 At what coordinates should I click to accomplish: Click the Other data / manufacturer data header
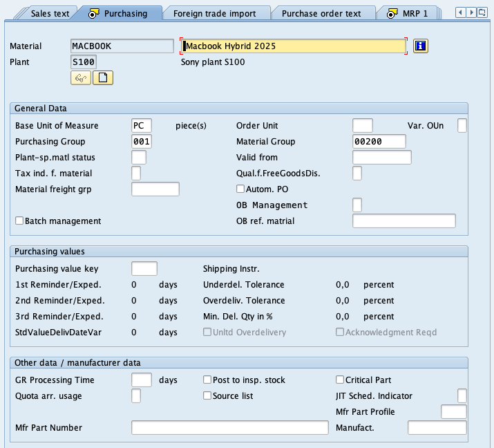point(239,362)
